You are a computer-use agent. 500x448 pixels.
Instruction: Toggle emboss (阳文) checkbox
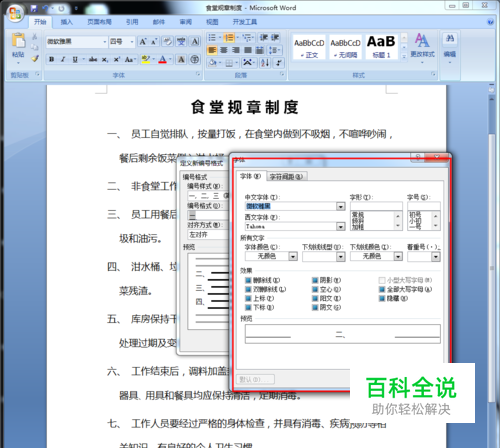coord(315,298)
